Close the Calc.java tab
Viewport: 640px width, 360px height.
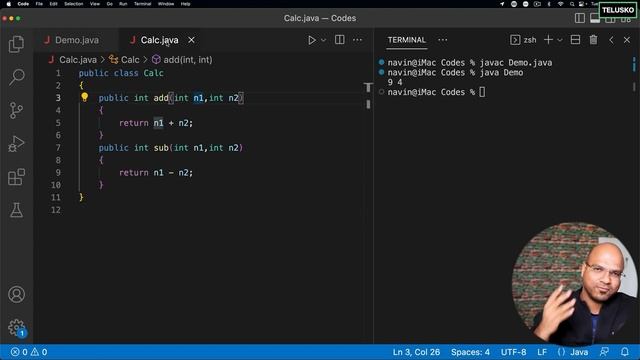point(191,40)
